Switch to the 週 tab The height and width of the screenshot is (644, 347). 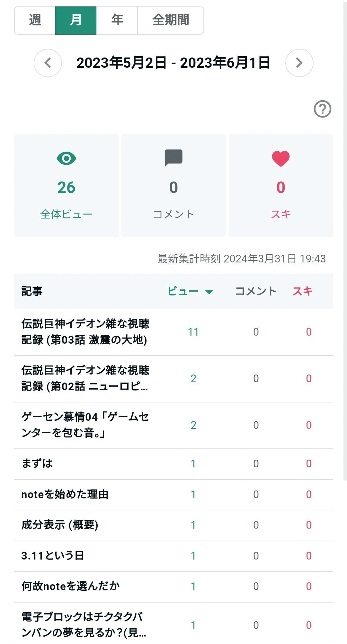pos(35,20)
